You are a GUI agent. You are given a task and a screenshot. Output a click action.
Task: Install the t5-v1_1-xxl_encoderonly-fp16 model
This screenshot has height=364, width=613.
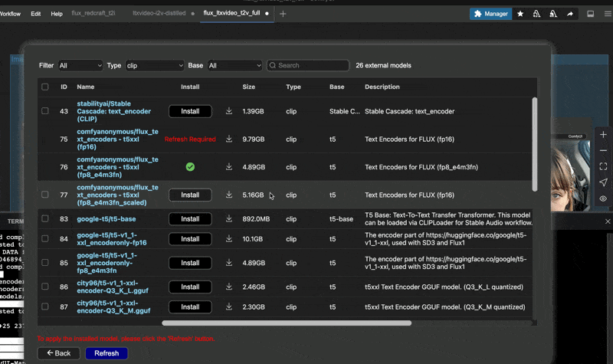click(x=190, y=239)
